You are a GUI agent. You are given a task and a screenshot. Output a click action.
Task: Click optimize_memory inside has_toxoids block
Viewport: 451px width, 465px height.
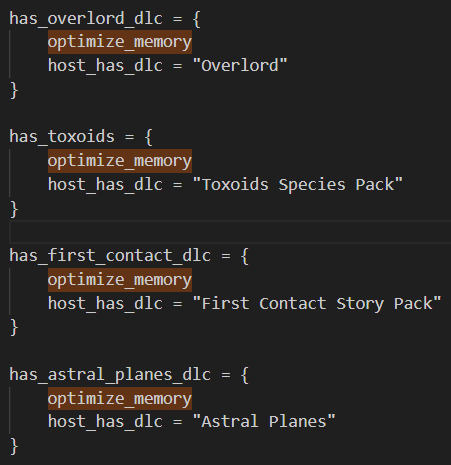pyautogui.click(x=120, y=161)
